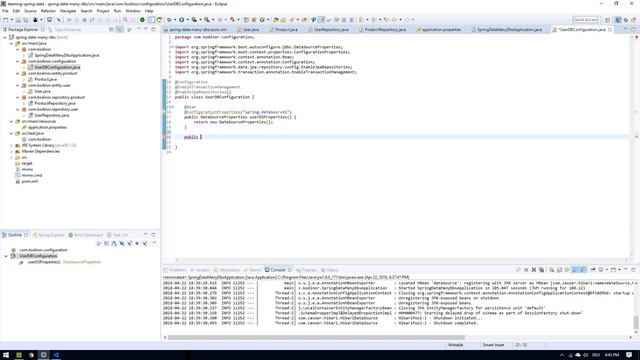Click the Debug bug toolbar icon
The height and width of the screenshot is (360, 640).
click(x=169, y=20)
